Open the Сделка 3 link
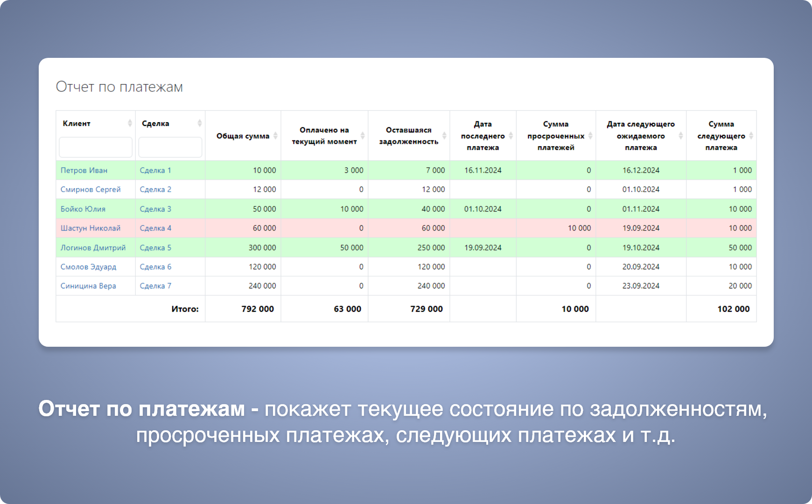 pos(155,209)
